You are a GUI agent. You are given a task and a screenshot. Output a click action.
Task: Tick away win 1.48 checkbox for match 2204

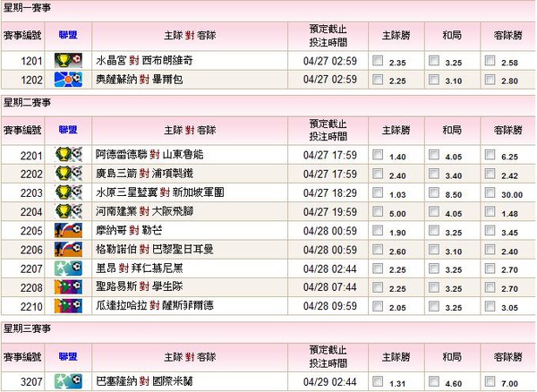coord(490,211)
